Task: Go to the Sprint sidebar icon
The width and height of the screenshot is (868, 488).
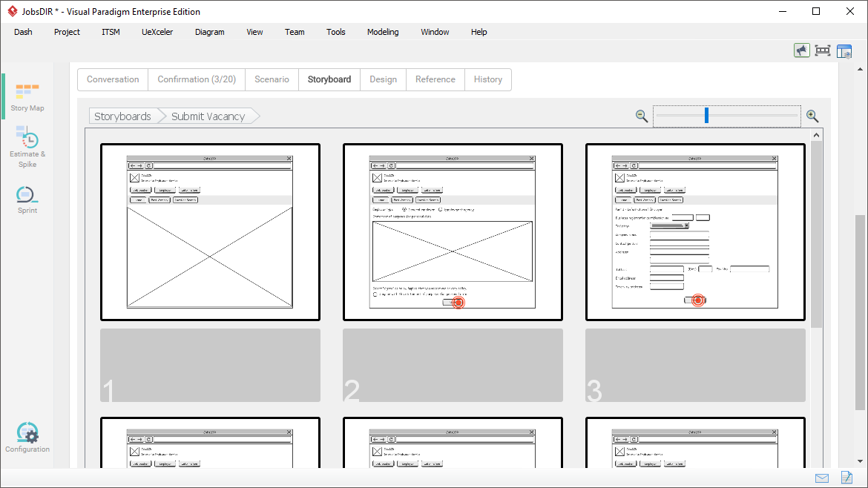Action: [x=27, y=195]
